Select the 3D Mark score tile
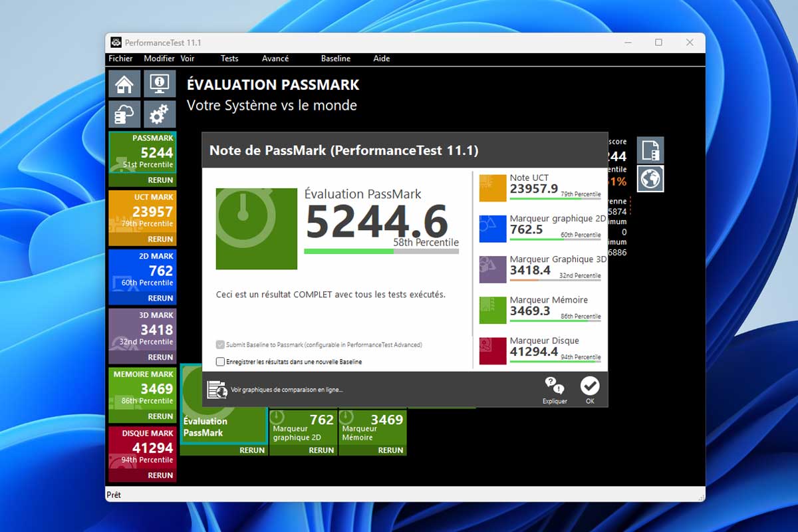 tap(142, 329)
